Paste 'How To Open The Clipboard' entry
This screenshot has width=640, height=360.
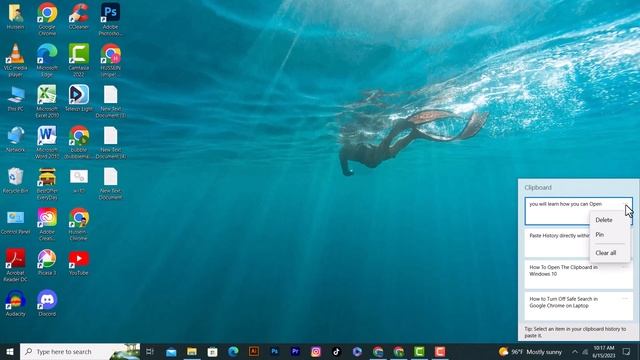tap(579, 274)
